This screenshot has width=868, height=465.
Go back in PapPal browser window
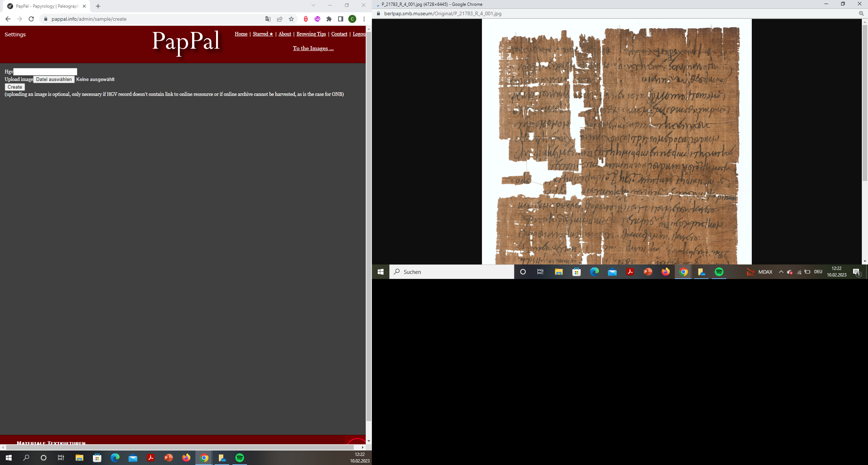8,19
